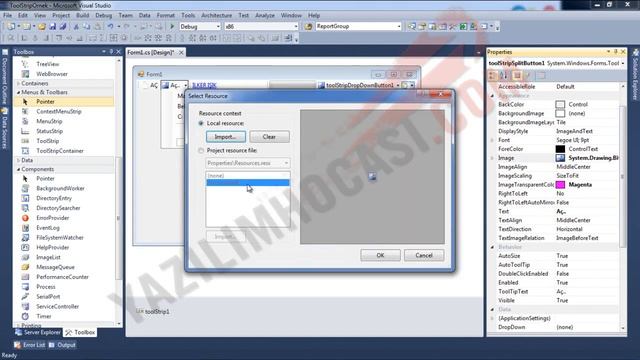Image resolution: width=640 pixels, height=360 pixels.
Task: Click the BackColor Control swatch
Action: tap(560, 104)
